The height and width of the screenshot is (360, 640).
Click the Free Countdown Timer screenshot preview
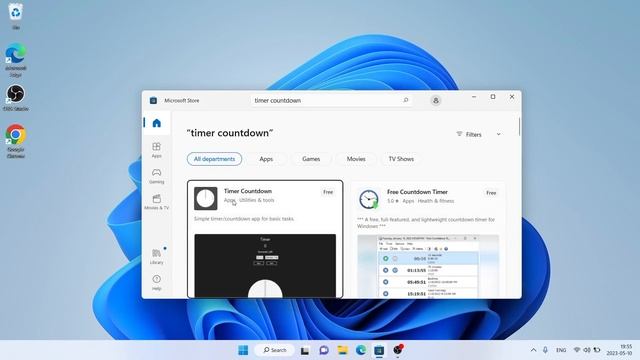pos(428,266)
